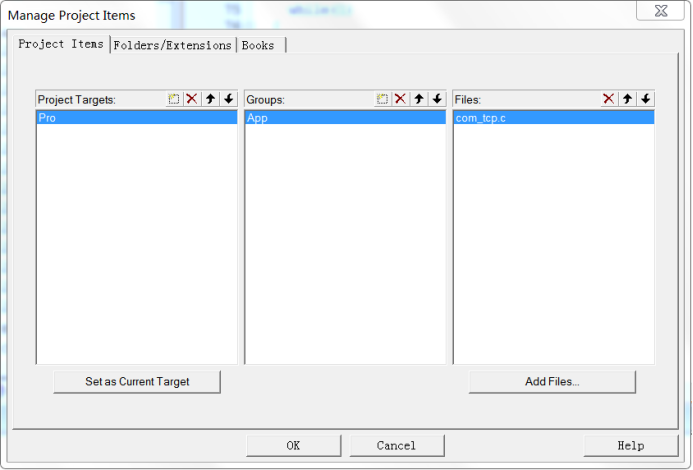Move file down in Files list
Viewport: 693px width, 470px height.
pos(646,99)
